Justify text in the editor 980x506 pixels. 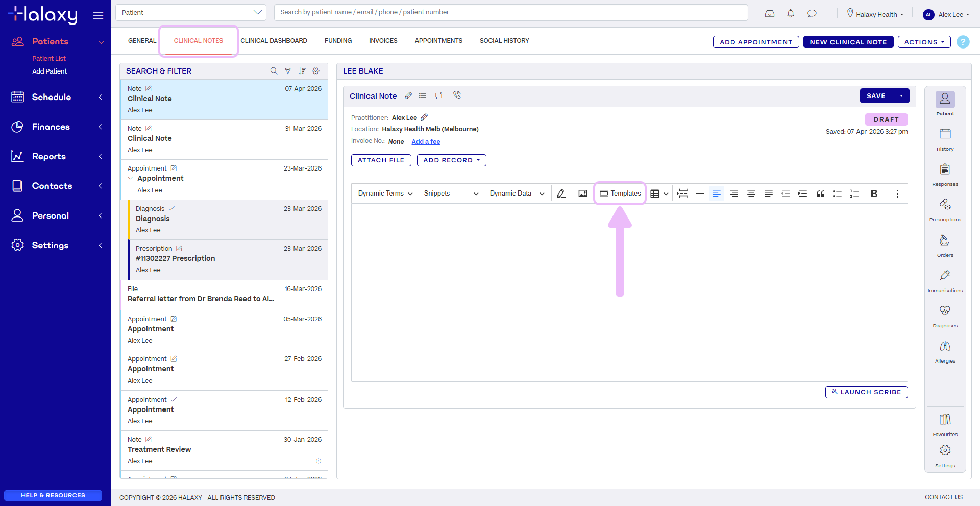[x=769, y=194]
